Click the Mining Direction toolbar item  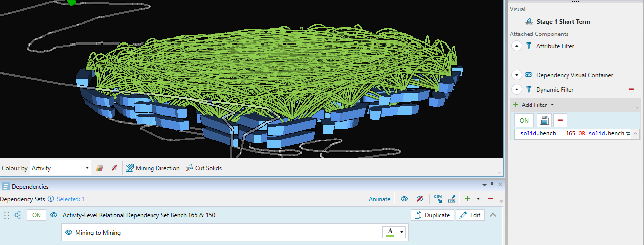[x=152, y=168]
